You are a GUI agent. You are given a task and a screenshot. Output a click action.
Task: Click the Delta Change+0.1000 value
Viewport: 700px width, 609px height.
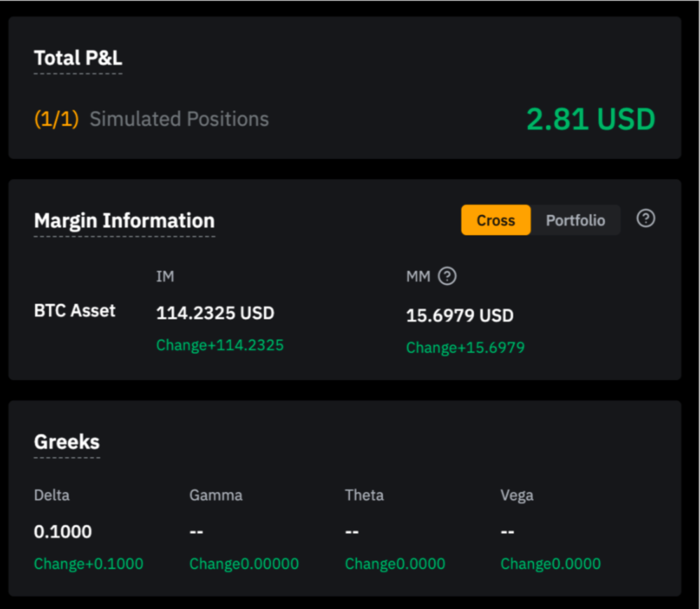point(89,563)
